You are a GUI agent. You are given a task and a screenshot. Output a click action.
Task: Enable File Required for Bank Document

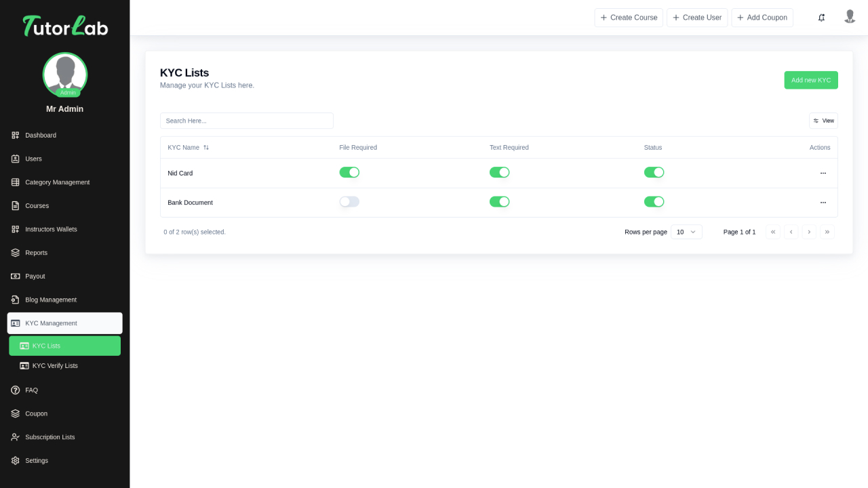[349, 202]
